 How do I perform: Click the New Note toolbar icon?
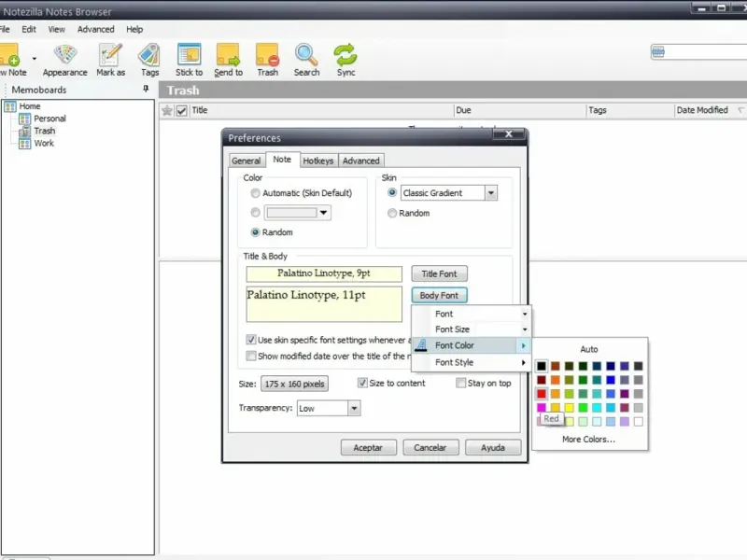[9, 54]
